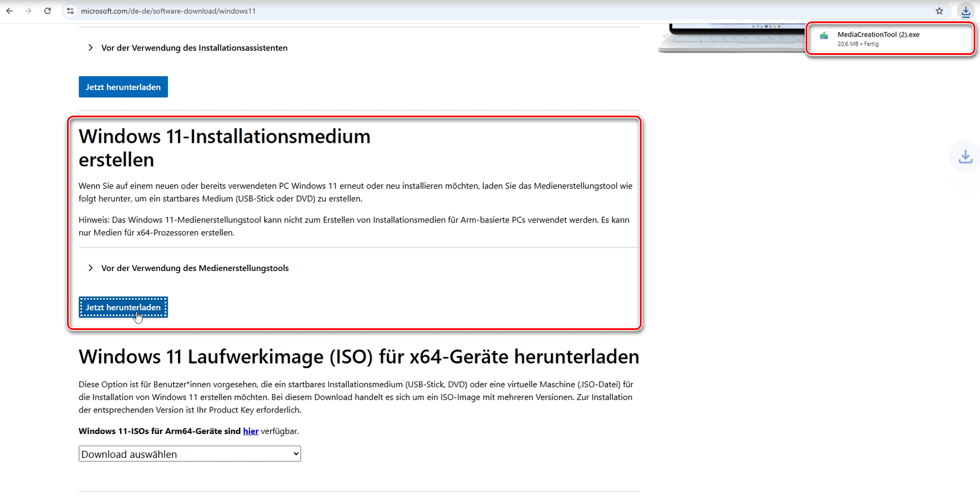Click the '20,6 MB • Fertig' download status text
980x497 pixels.
[x=858, y=44]
